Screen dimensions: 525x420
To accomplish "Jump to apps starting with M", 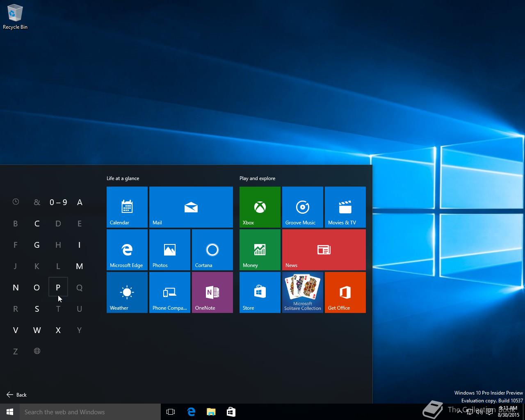I will [x=80, y=266].
